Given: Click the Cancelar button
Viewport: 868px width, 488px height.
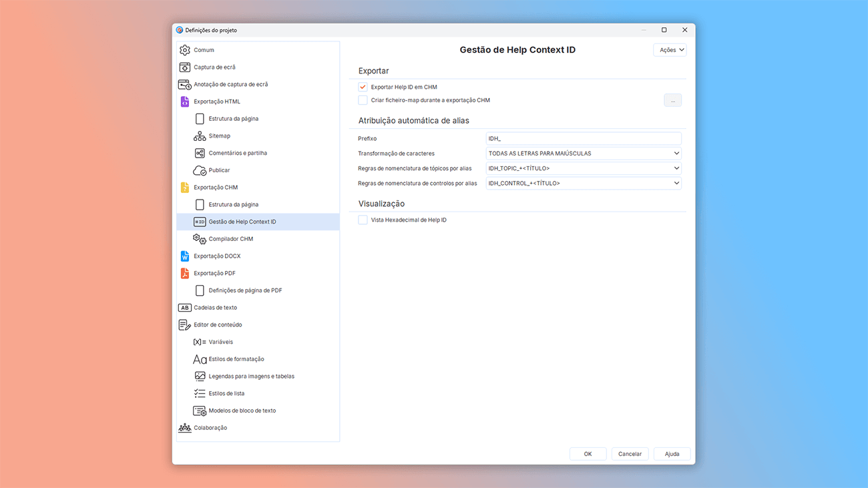Looking at the screenshot, I should (x=630, y=454).
